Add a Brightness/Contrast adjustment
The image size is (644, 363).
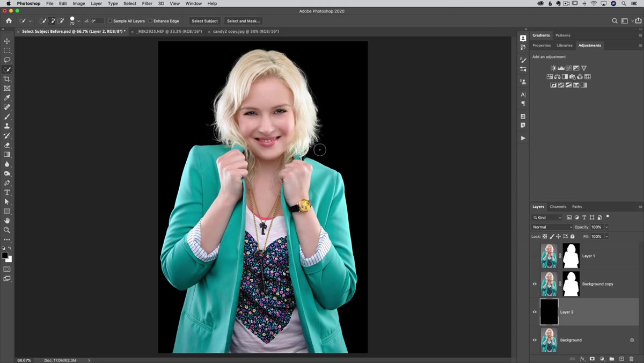[x=553, y=68]
